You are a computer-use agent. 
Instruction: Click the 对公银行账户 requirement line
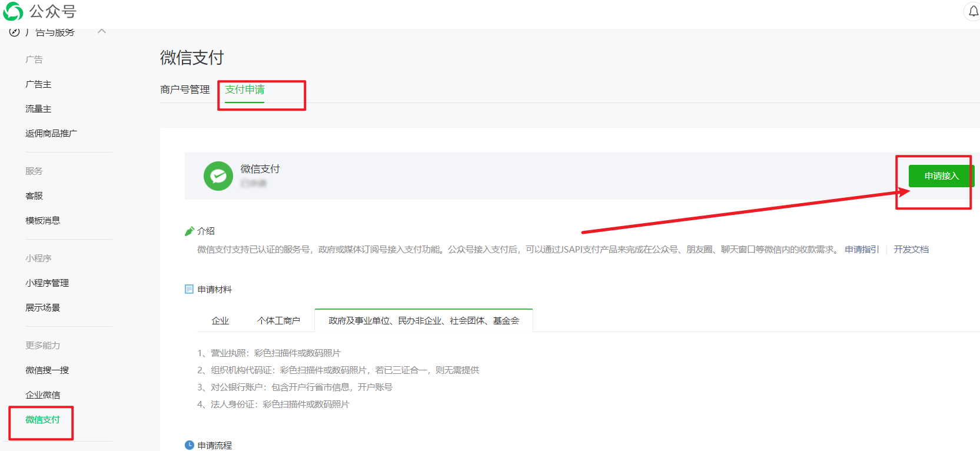click(295, 387)
